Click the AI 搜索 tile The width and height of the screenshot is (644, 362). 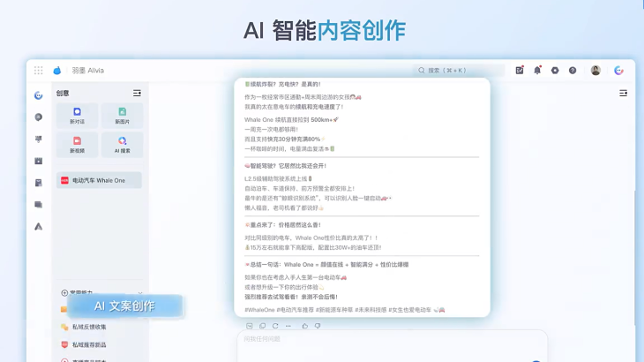pos(123,145)
